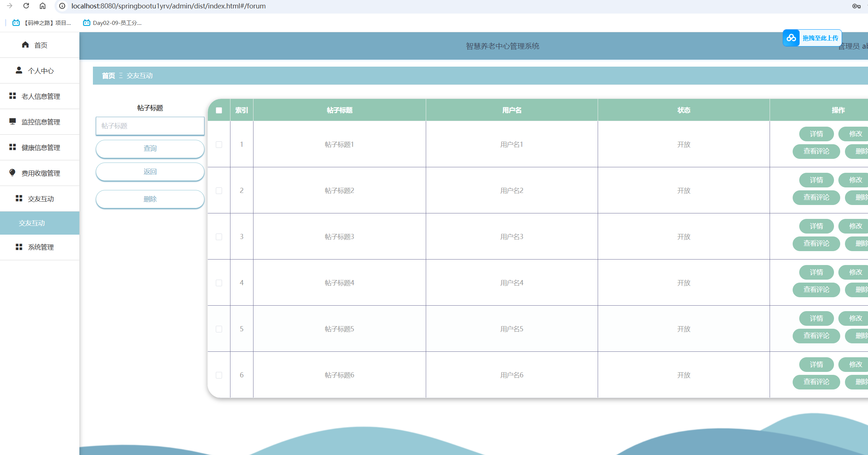The image size is (868, 455).
Task: Click the 返回 button
Action: [150, 172]
